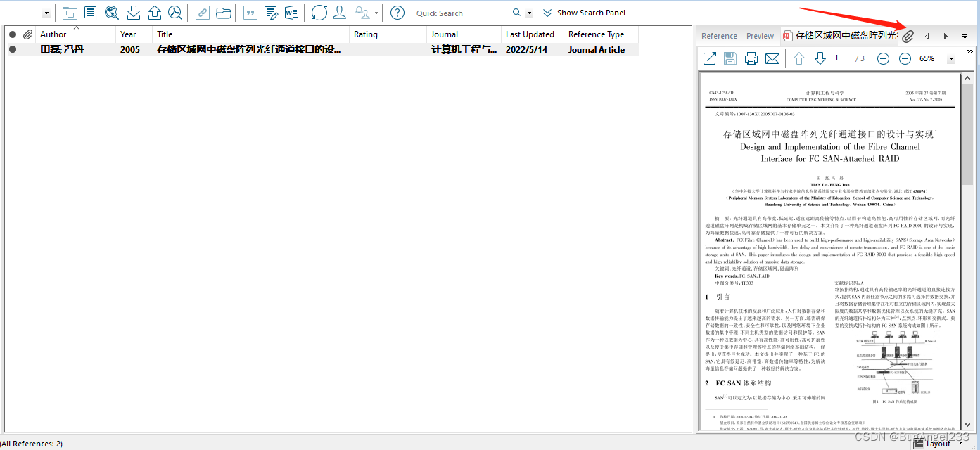Sort by the read/unread dot column header
The image size is (980, 450).
point(12,34)
